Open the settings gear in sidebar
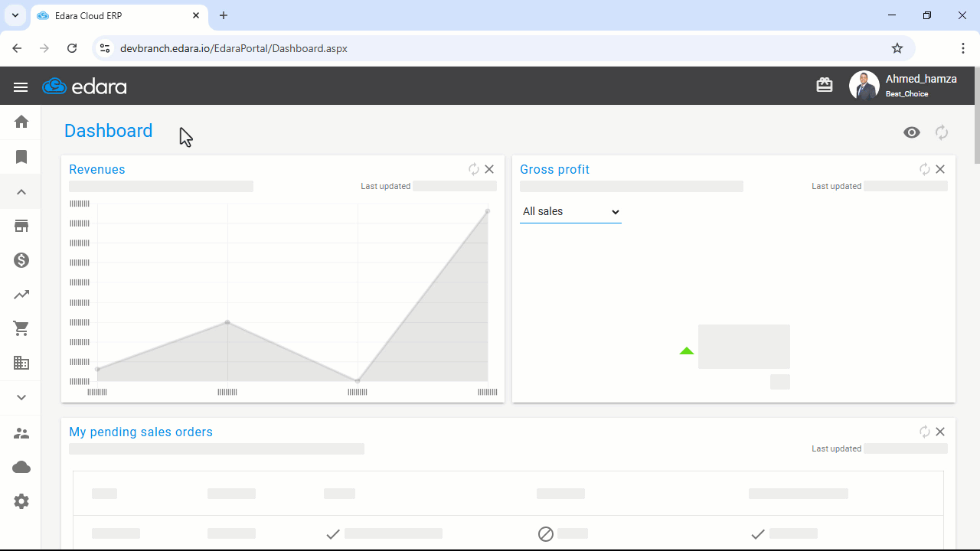 [x=21, y=501]
